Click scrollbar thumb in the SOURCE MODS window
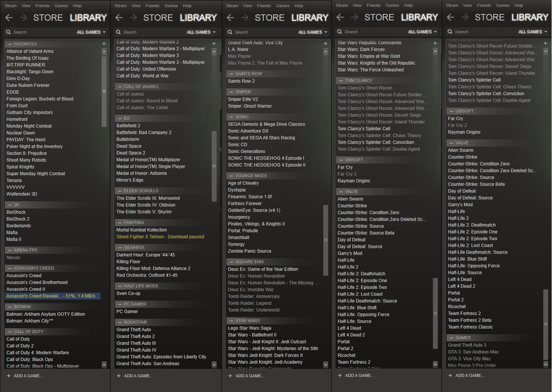The image size is (552, 392). point(326,240)
